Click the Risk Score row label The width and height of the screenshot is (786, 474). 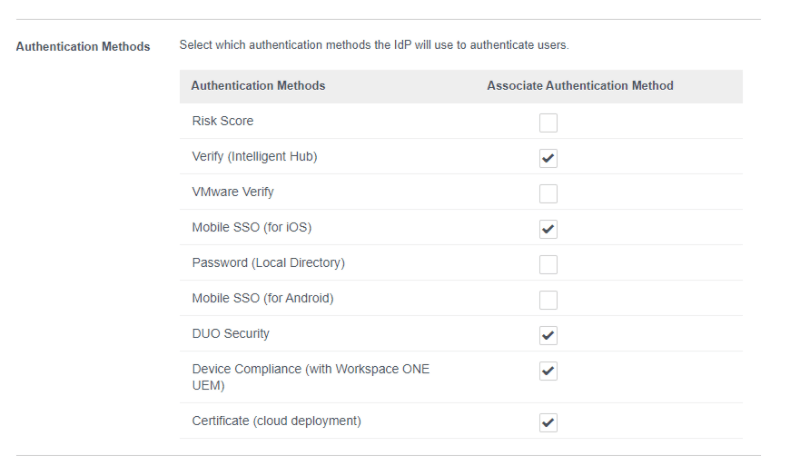222,121
